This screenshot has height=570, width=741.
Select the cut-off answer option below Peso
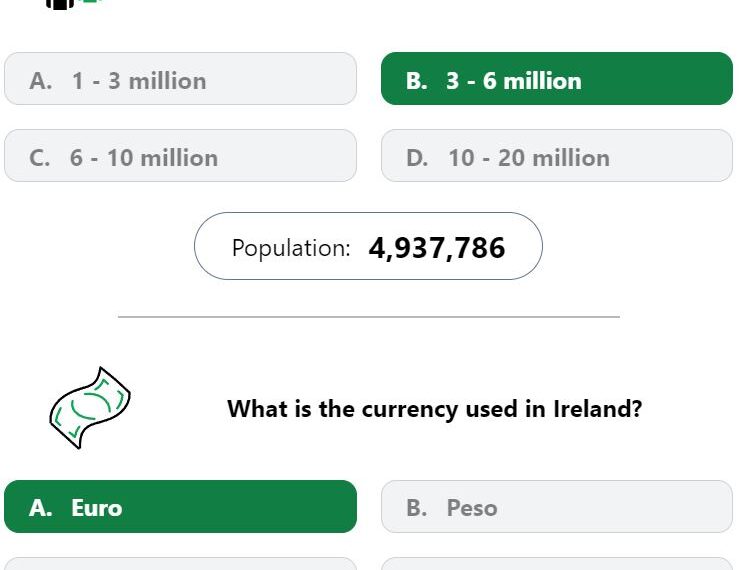pos(557,564)
